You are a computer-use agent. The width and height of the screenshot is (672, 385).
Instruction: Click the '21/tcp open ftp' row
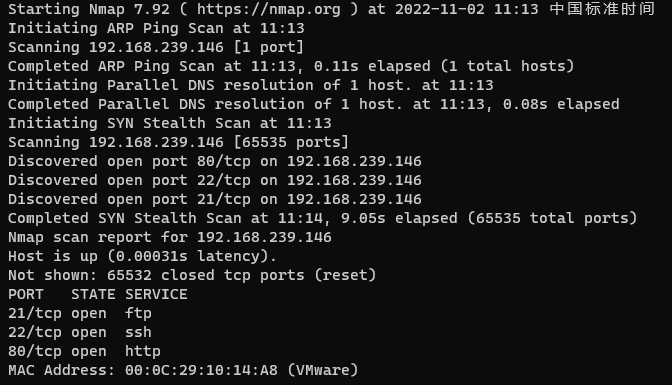[x=80, y=313]
